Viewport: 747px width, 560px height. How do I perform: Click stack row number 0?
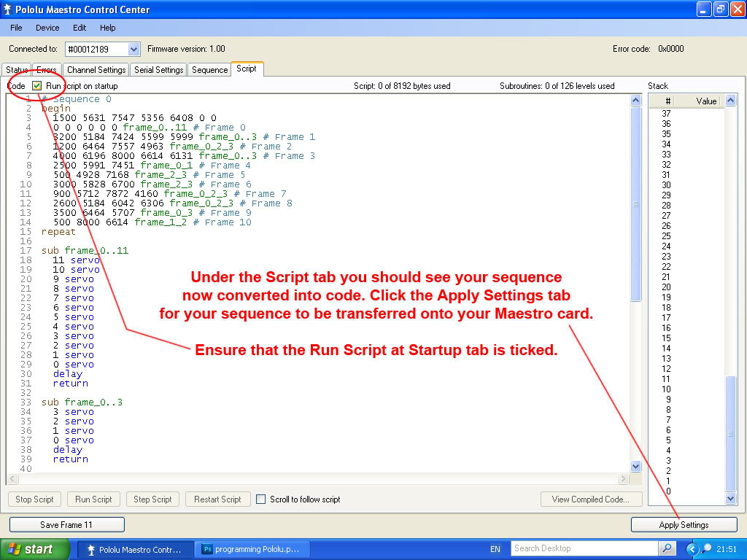669,491
